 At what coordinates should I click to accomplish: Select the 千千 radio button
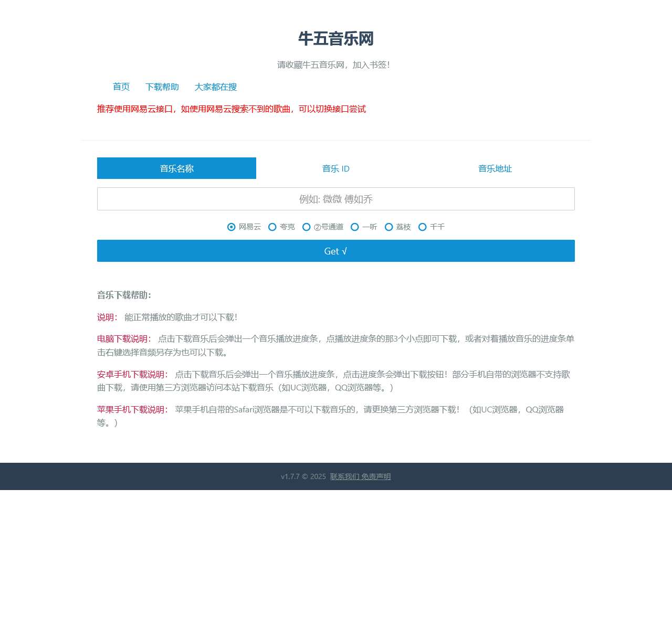point(422,227)
